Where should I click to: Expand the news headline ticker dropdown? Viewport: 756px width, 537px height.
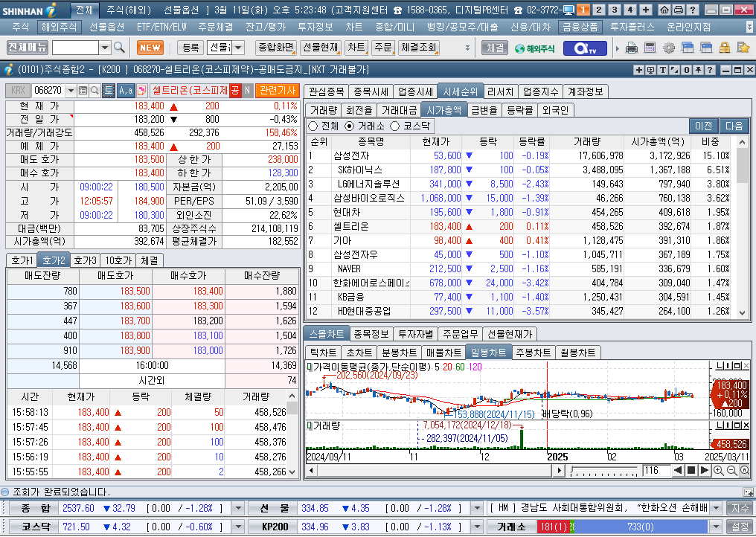tap(716, 508)
